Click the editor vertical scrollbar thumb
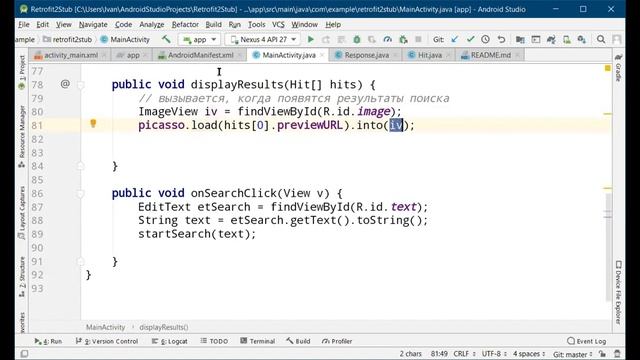 608,247
